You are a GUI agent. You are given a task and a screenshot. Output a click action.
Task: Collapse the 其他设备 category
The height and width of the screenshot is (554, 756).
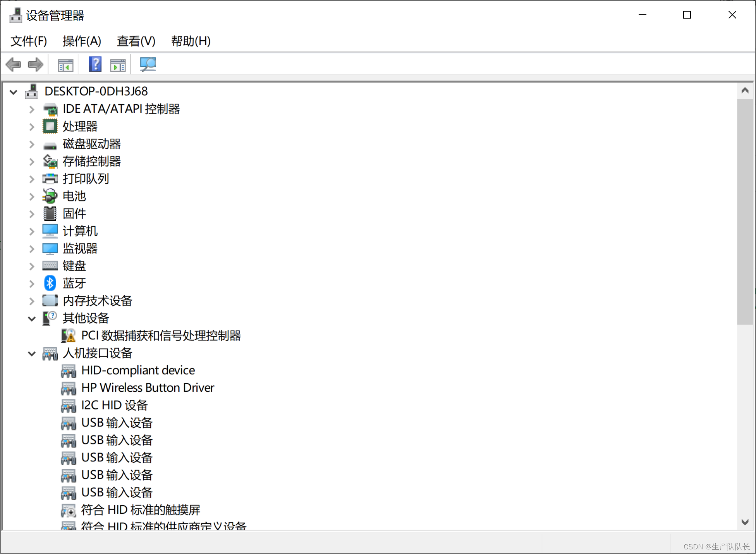32,318
